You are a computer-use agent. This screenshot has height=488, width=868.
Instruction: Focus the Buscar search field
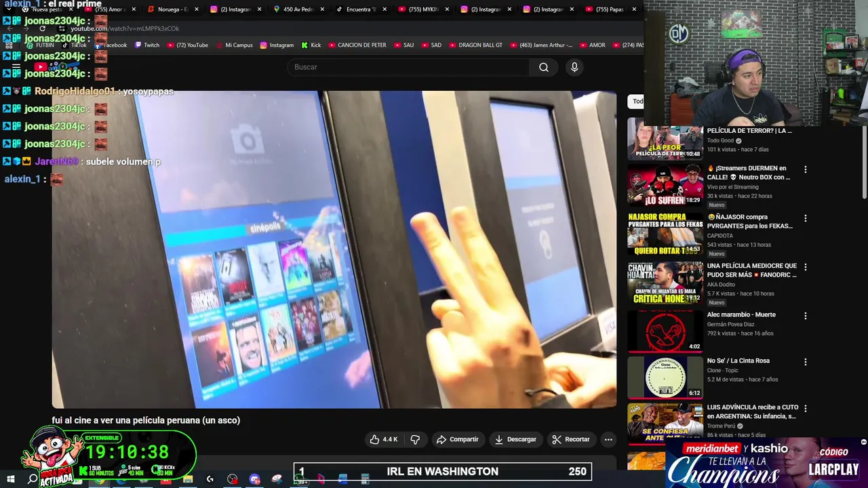click(408, 67)
